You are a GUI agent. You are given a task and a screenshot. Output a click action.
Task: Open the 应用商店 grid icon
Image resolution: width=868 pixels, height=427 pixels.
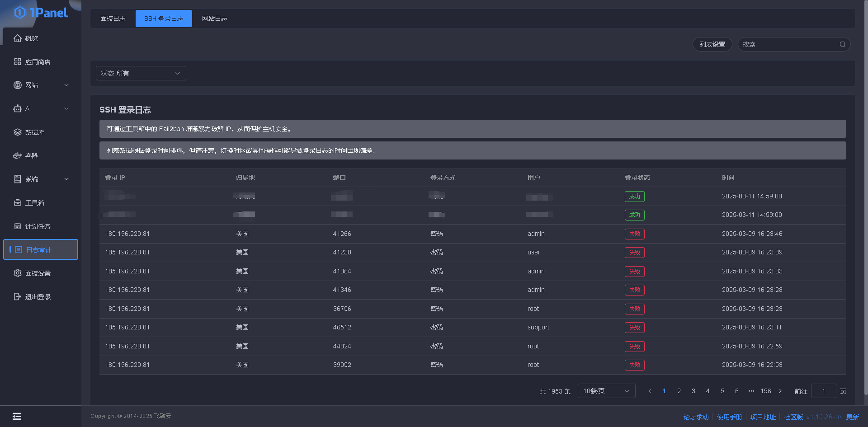[x=18, y=62]
